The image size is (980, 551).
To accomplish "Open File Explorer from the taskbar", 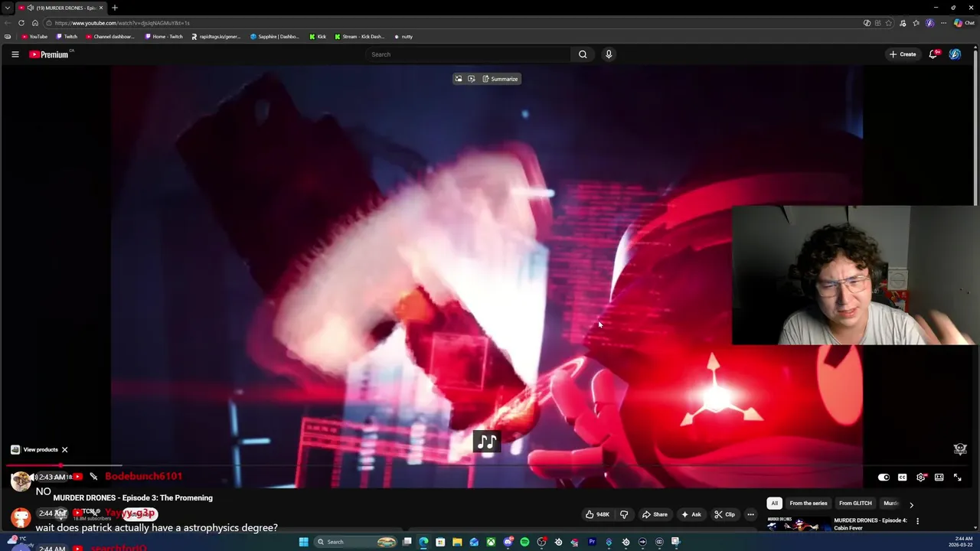I will [457, 542].
